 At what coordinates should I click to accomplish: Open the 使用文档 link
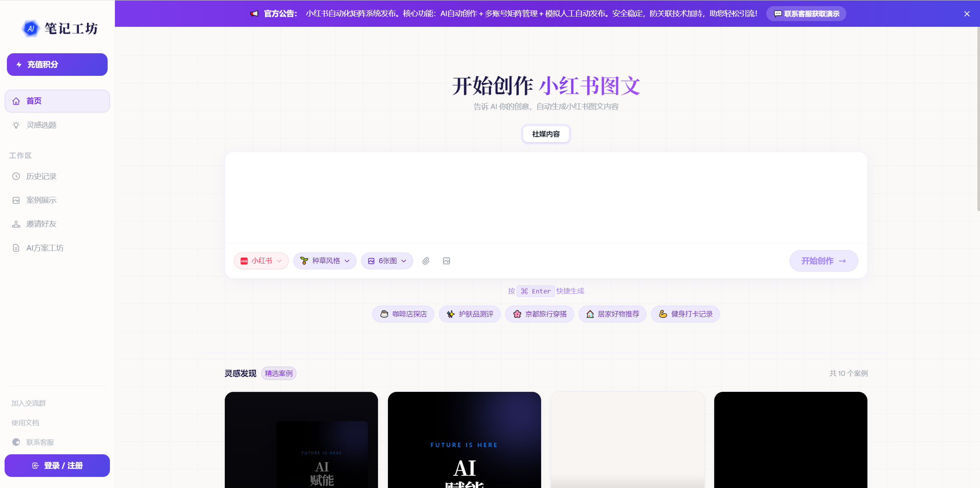coord(25,422)
